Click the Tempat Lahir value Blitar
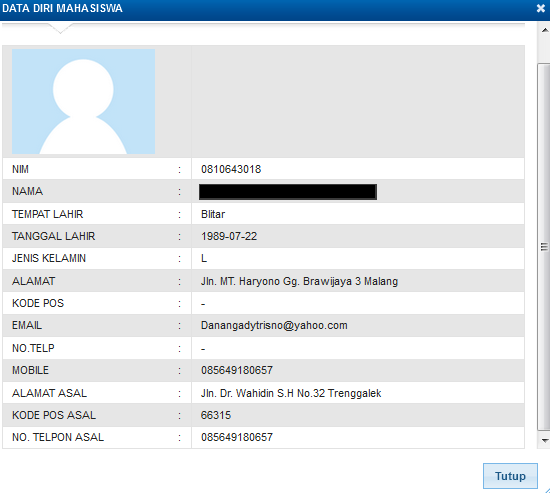This screenshot has height=493, width=550. [x=213, y=214]
